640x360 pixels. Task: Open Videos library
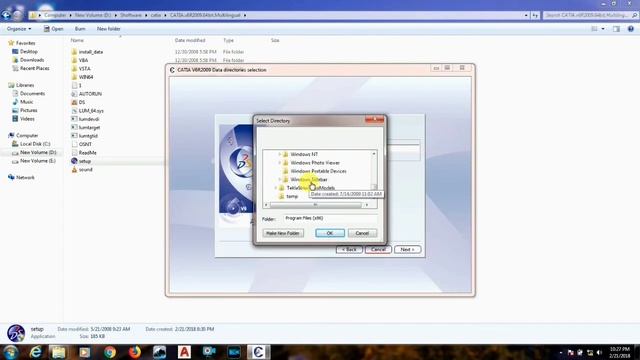coord(27,119)
